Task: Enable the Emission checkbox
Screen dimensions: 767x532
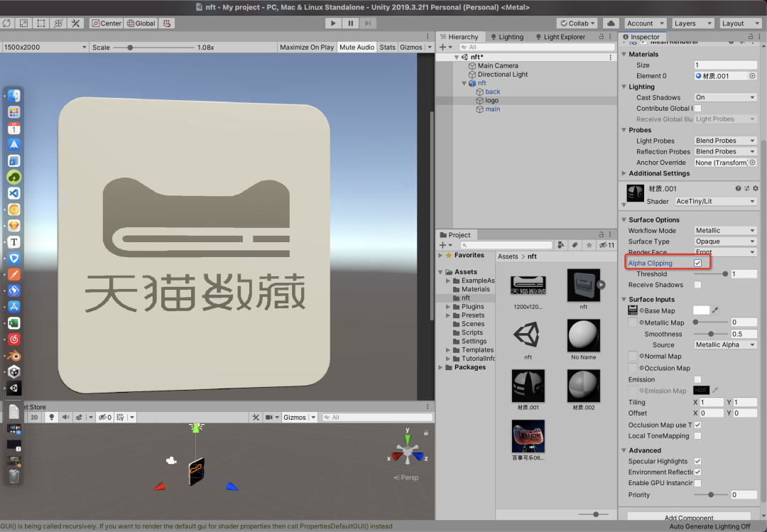Action: point(698,380)
